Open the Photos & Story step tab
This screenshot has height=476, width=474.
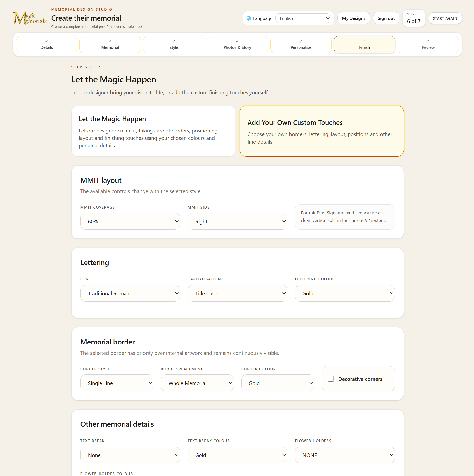point(237,45)
